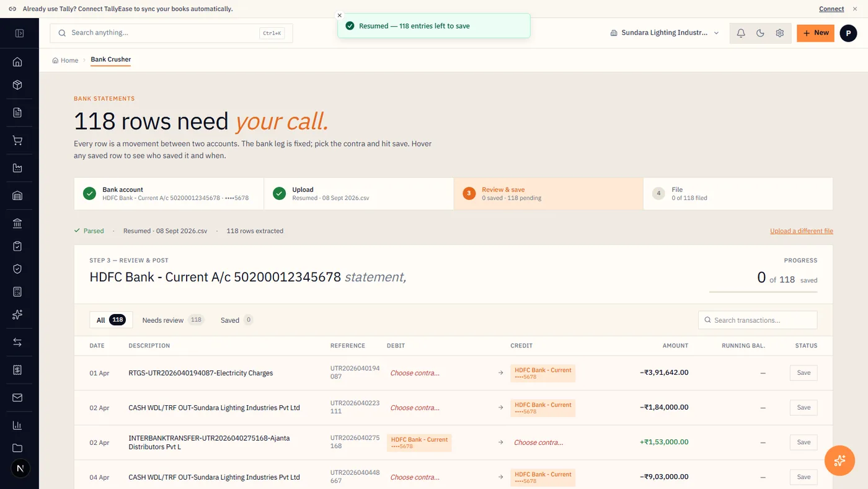The width and height of the screenshot is (868, 489).
Task: Choose credit contra for Ajanta Distributors row
Action: [539, 442]
